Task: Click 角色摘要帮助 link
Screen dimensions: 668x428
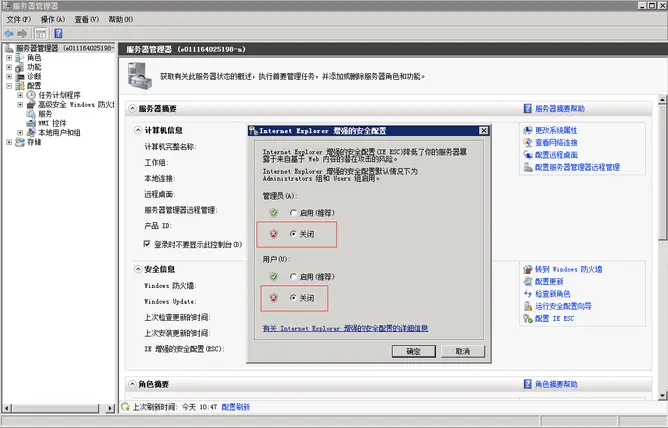Action: point(556,384)
